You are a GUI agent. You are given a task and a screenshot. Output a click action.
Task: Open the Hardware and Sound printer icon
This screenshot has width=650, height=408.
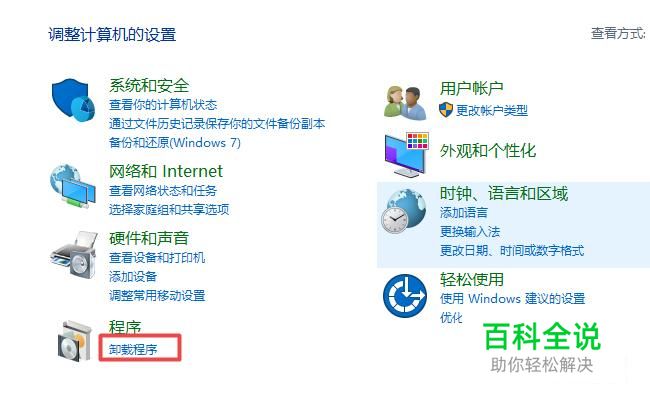[x=74, y=255]
